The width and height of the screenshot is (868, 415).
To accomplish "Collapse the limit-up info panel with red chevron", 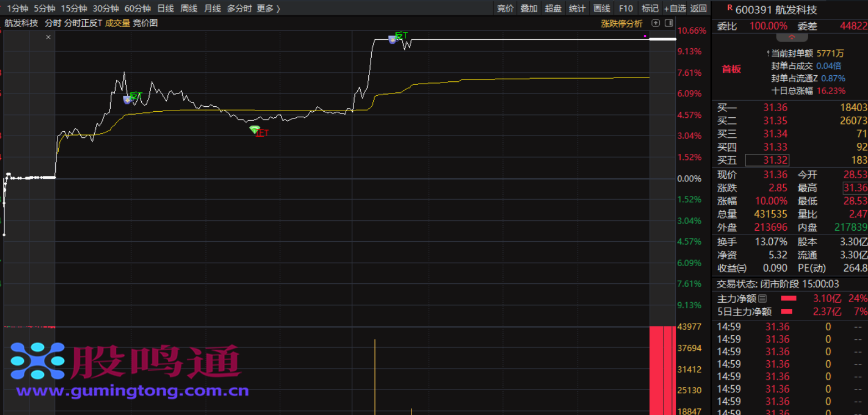I will coord(792,38).
